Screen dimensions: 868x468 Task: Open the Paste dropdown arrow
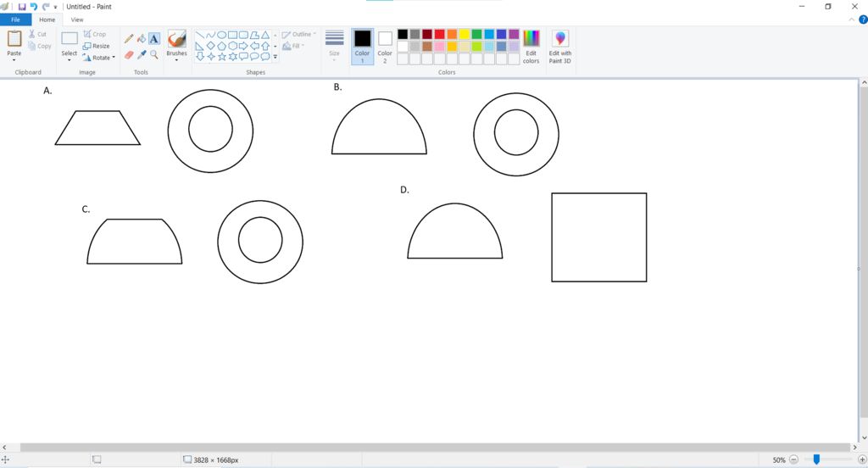14,60
